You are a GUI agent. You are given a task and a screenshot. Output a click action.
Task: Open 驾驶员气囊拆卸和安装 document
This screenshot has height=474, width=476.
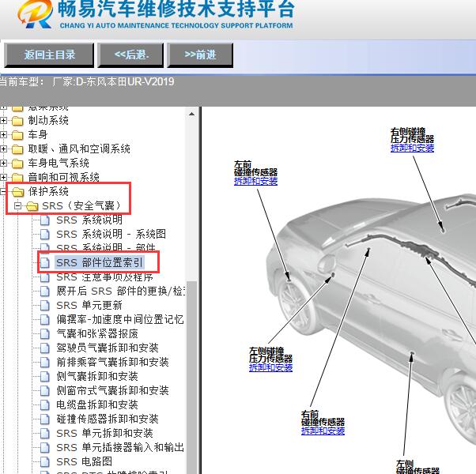[x=108, y=348]
